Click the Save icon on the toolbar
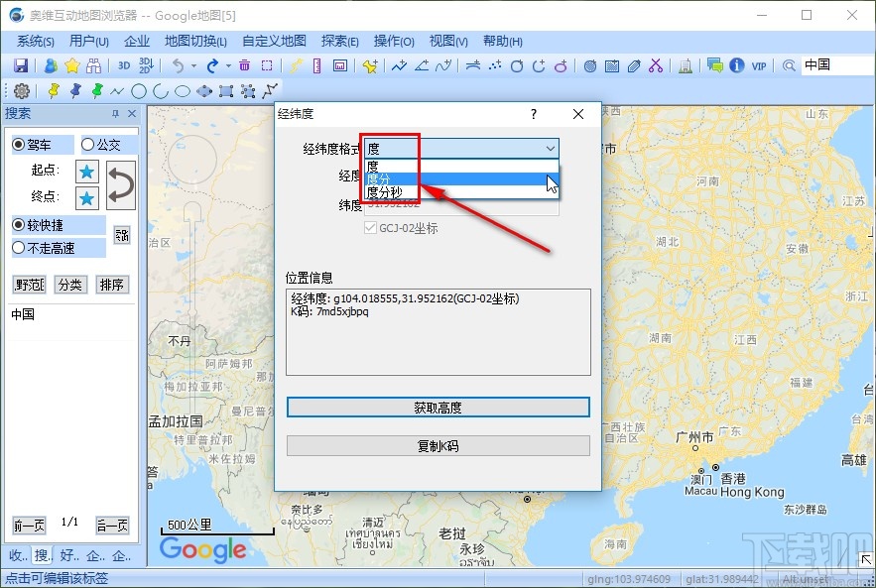 (x=20, y=65)
